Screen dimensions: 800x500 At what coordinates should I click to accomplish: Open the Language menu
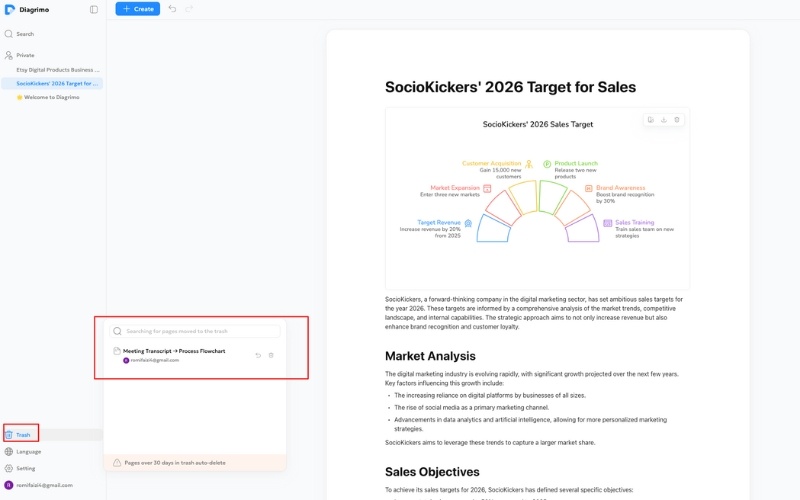click(28, 451)
